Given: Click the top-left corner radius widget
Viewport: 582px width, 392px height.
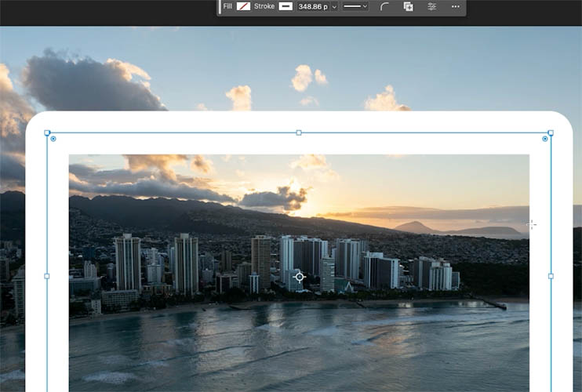Looking at the screenshot, I should click(x=53, y=139).
